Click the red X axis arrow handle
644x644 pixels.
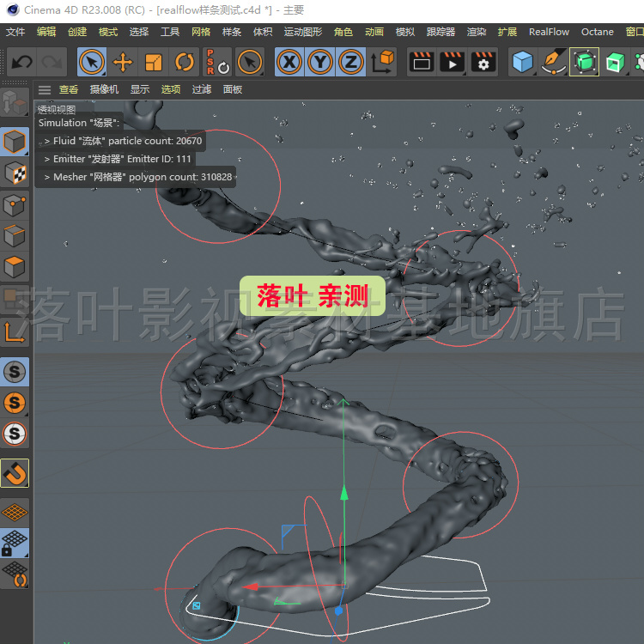250,586
